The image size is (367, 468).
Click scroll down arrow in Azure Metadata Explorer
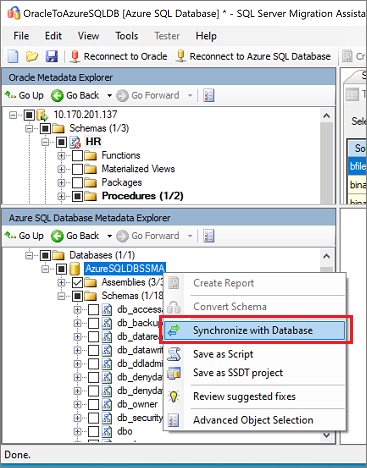(327, 435)
